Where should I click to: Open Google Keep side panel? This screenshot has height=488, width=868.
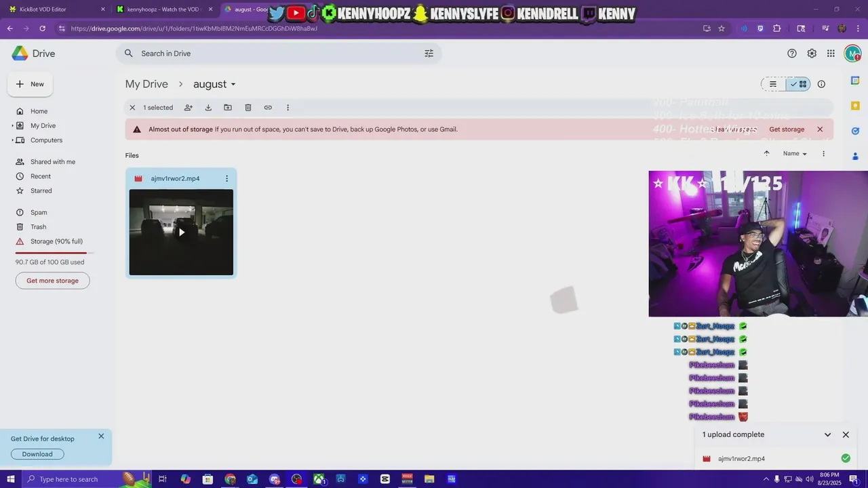855,106
